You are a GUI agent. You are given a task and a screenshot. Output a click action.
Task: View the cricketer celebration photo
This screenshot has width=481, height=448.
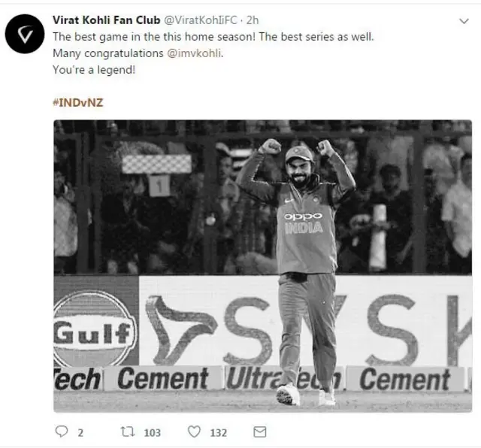coord(262,266)
